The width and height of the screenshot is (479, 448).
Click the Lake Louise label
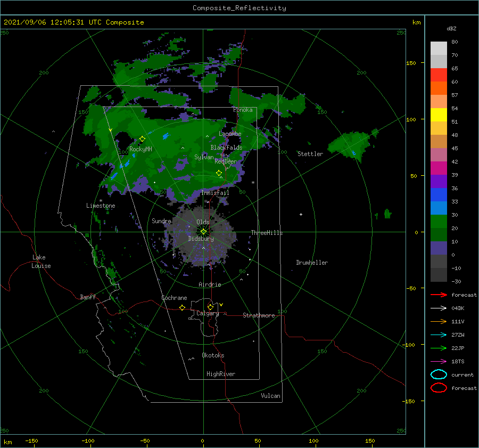(x=41, y=262)
